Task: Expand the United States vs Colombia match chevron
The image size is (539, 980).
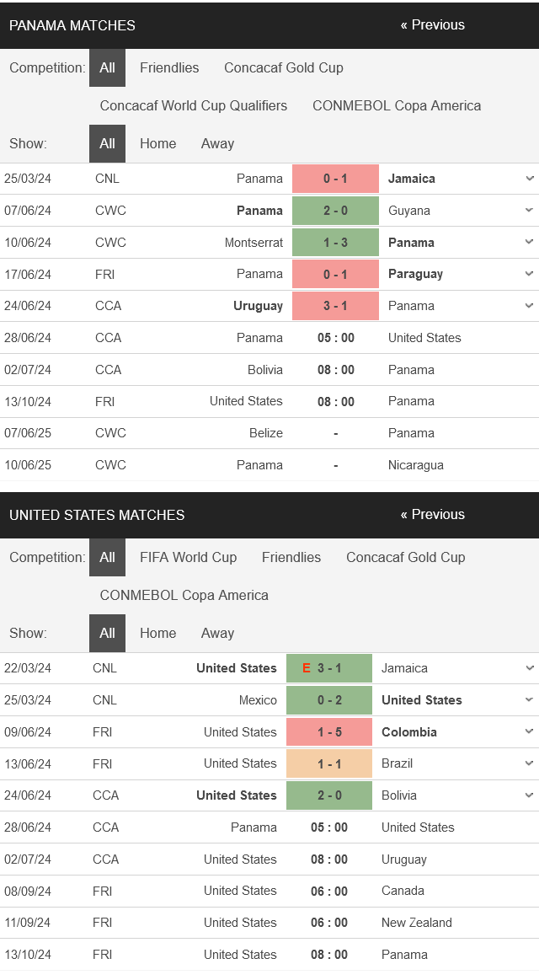Action: tap(530, 732)
